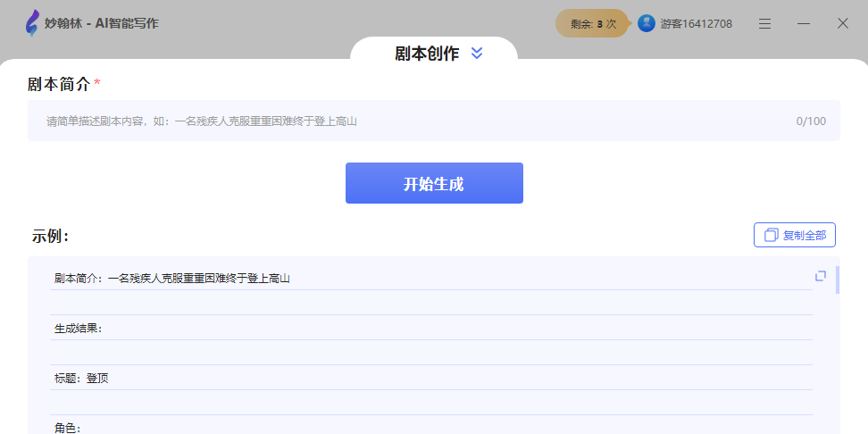Screen dimensions: 868x434
Task: Click the blue user avatar icon
Action: point(647,23)
